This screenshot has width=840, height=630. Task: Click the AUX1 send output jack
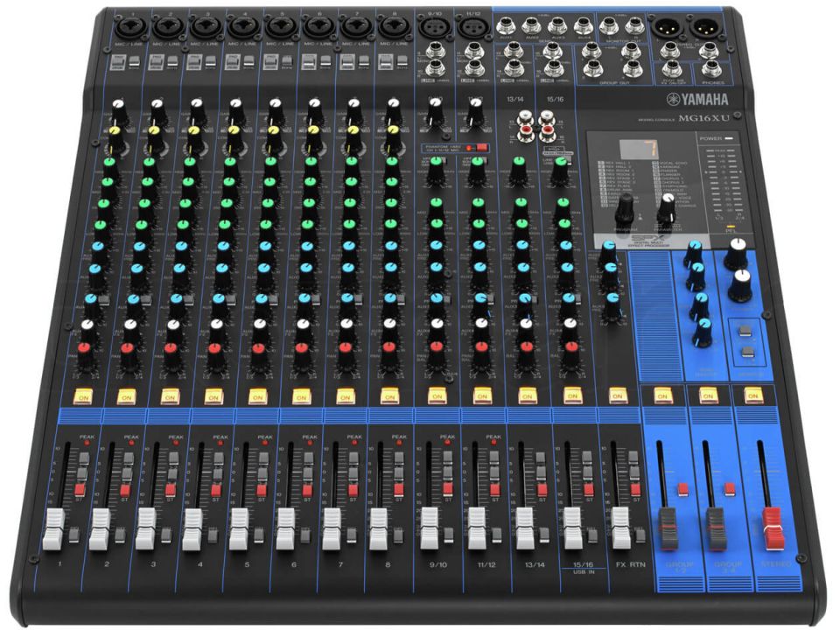click(507, 26)
